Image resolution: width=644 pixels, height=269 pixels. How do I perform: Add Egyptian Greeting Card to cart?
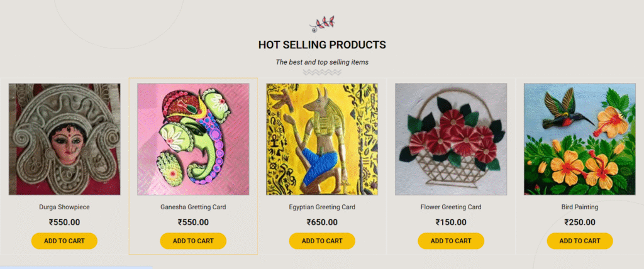tap(322, 241)
